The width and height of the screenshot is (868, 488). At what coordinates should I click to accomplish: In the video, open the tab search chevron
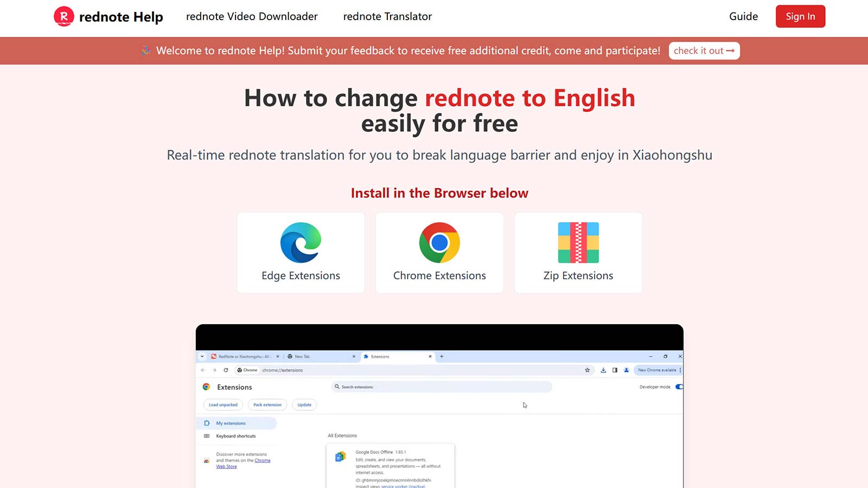click(x=202, y=356)
